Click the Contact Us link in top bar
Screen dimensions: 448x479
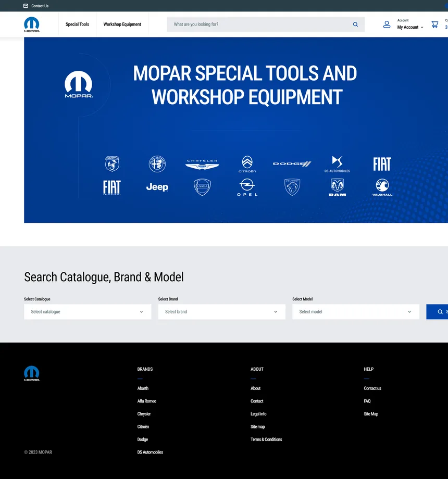tap(40, 6)
